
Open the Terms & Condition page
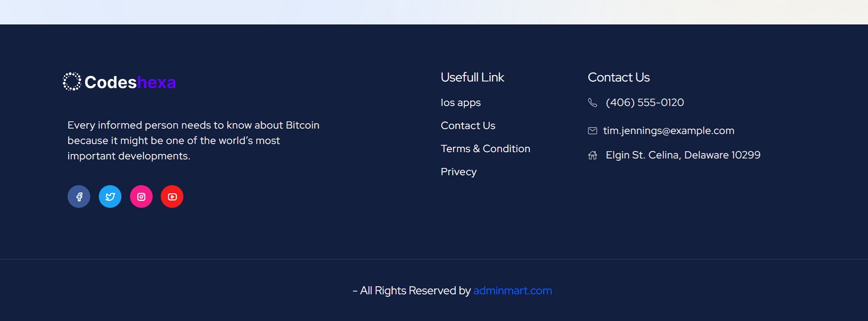(485, 149)
